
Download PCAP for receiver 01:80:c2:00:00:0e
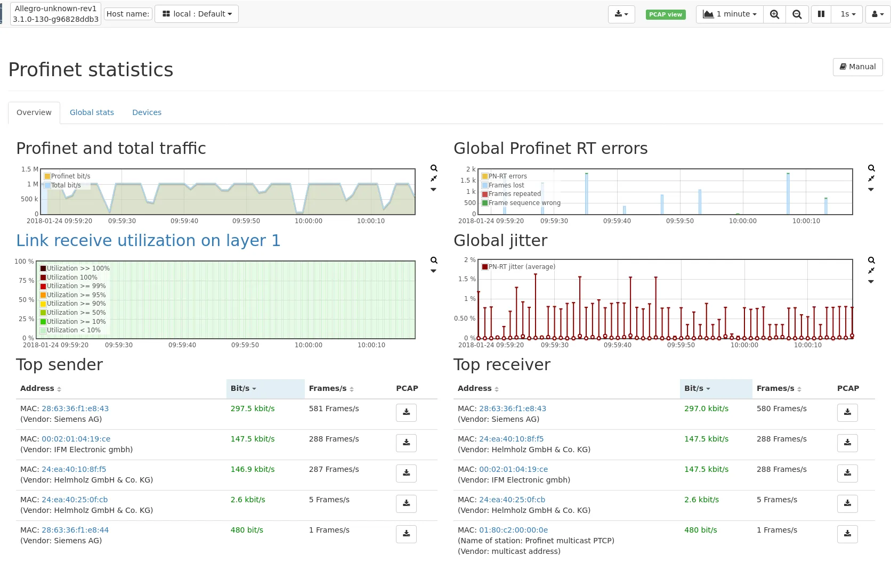[x=847, y=534]
